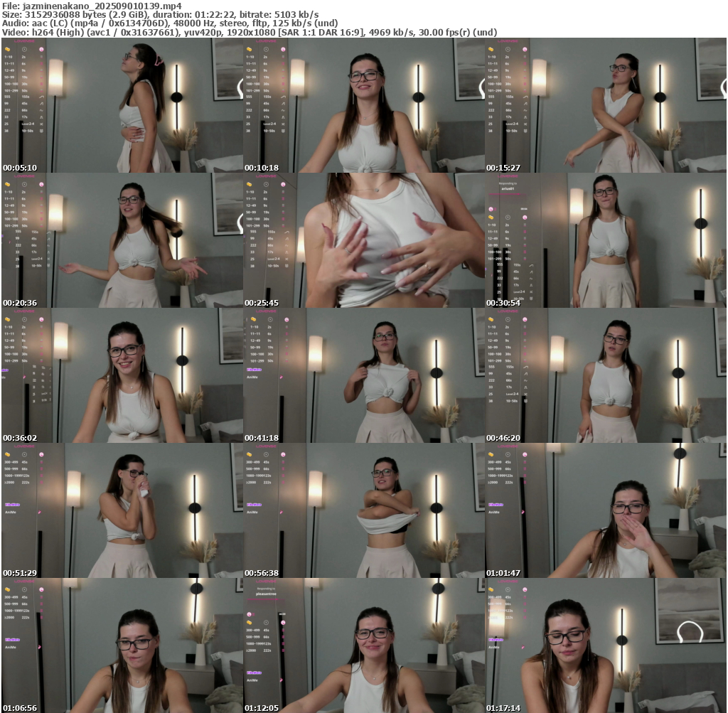Image resolution: width=728 pixels, height=713 pixels.
Task: Click the yellow coin icon in the 00:56:38 frame
Action: 249,454
